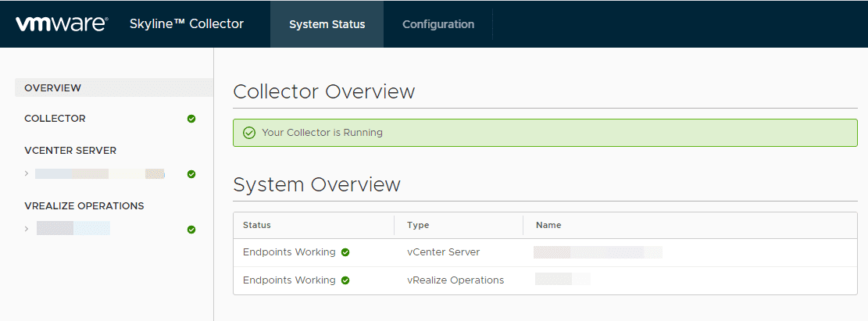Image resolution: width=868 pixels, height=321 pixels.
Task: Select OVERVIEW in the sidebar
Action: pyautogui.click(x=52, y=88)
